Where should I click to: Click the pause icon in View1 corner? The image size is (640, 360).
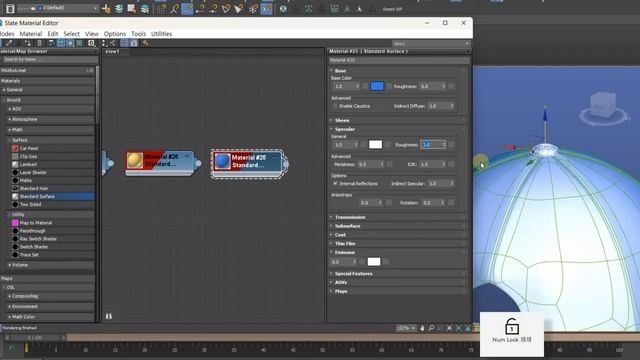[x=109, y=316]
